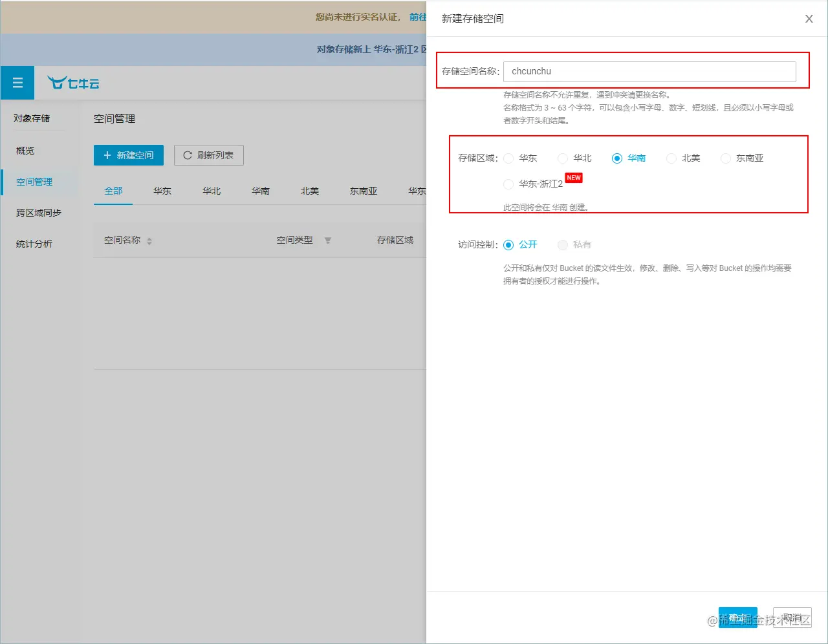Image resolution: width=828 pixels, height=644 pixels.
Task: Switch to the 华南 region tab
Action: 261,191
